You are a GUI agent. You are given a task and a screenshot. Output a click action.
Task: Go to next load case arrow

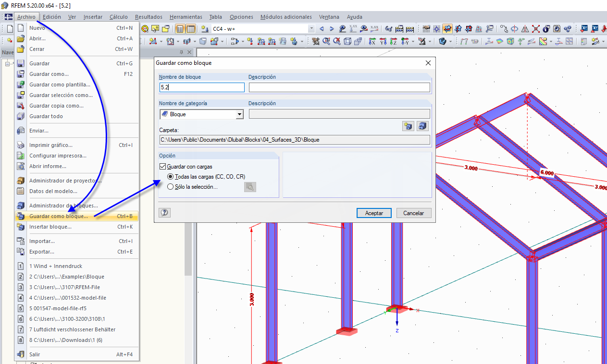pyautogui.click(x=332, y=29)
